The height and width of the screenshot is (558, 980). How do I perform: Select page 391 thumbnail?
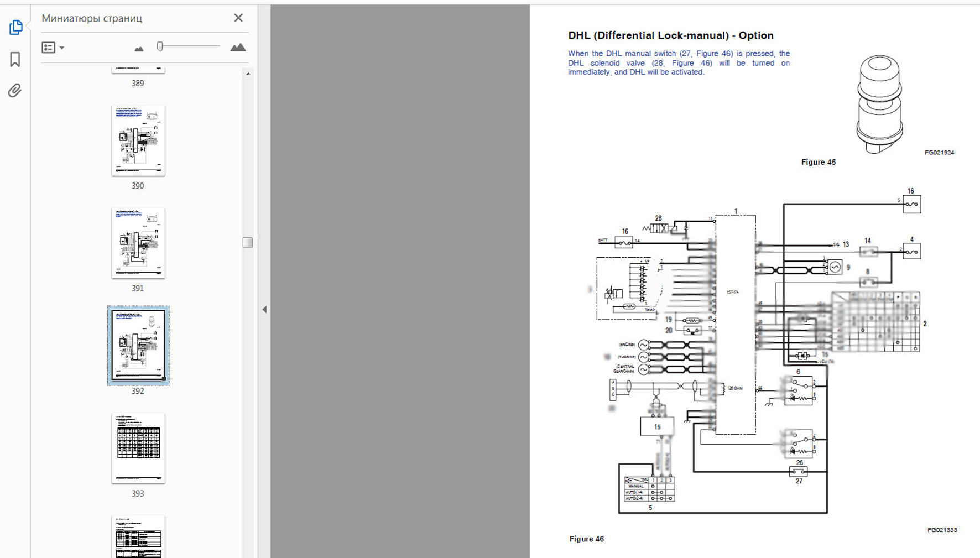(138, 243)
